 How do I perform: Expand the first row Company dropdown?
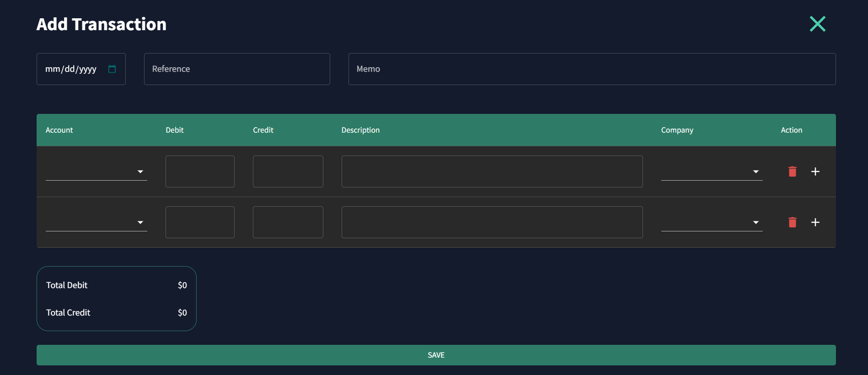[x=712, y=171]
